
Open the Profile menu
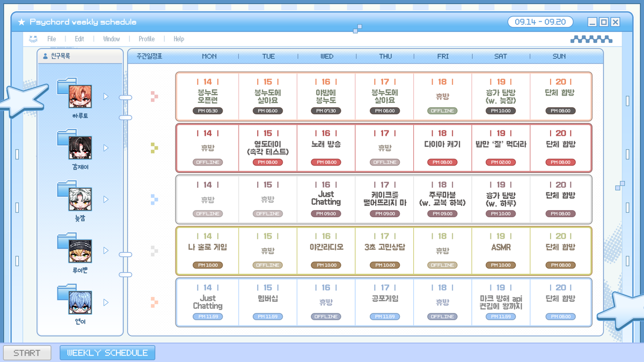(147, 39)
